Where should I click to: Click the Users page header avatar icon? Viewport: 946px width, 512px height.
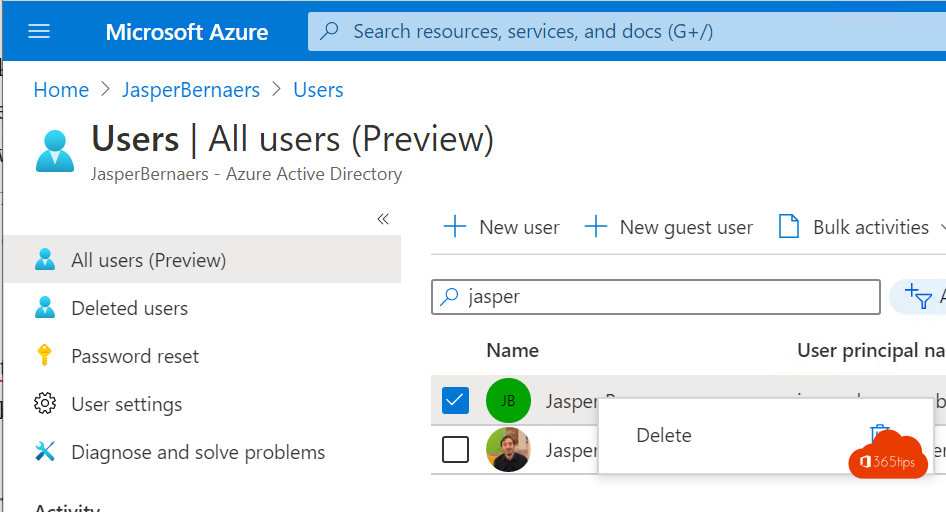tap(55, 151)
